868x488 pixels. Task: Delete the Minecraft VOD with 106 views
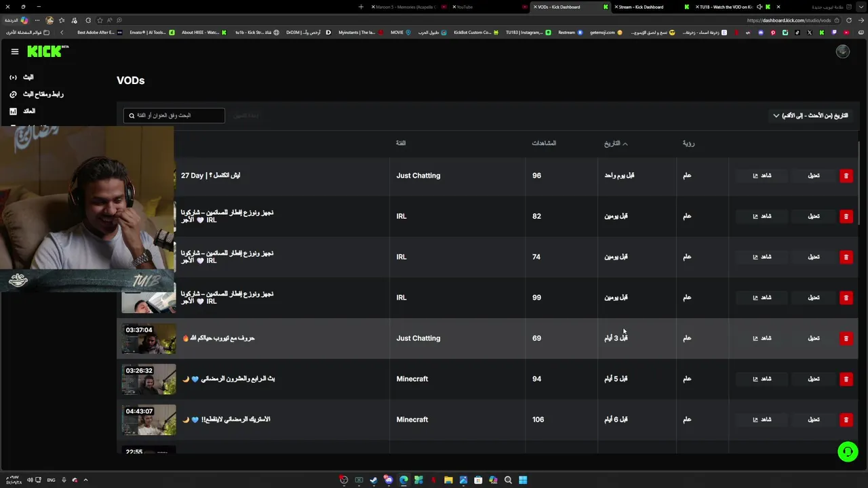(846, 420)
